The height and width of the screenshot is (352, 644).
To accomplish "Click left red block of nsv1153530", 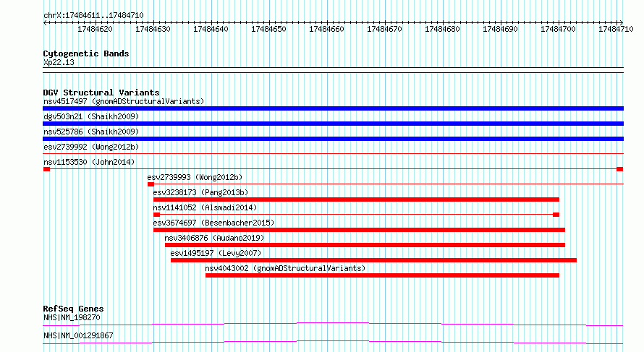I will pos(46,169).
